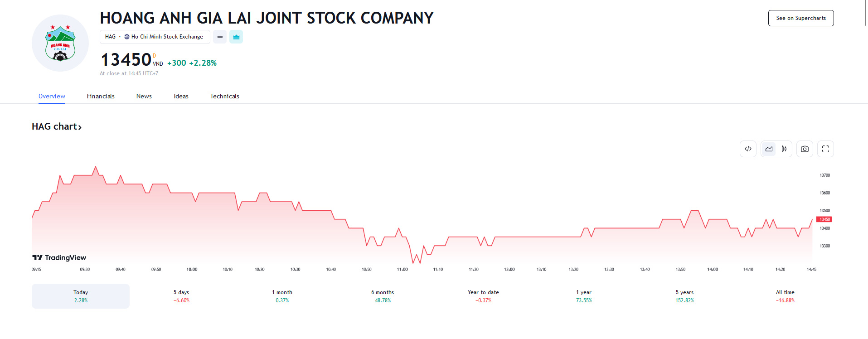Click the Hoang Anh Gia Lai logo
Viewport: 868px width, 339px height.
pyautogui.click(x=60, y=43)
